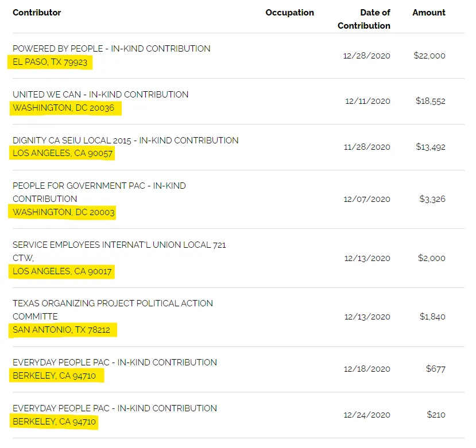Click the Date of Contribution column header

pos(364,19)
